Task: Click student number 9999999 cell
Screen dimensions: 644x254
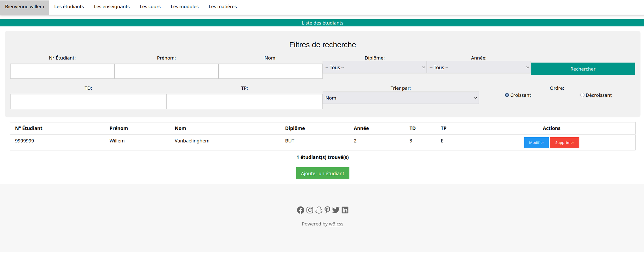Action: [x=25, y=141]
